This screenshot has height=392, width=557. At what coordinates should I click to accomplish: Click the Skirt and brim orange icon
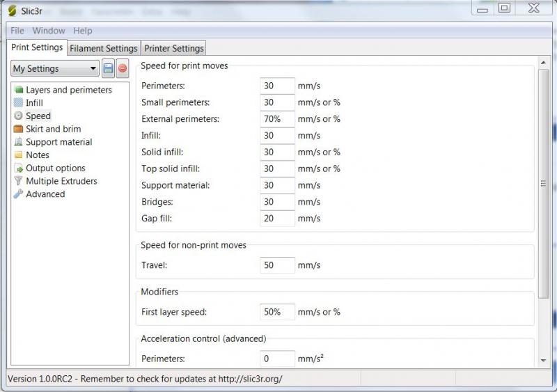(x=19, y=129)
